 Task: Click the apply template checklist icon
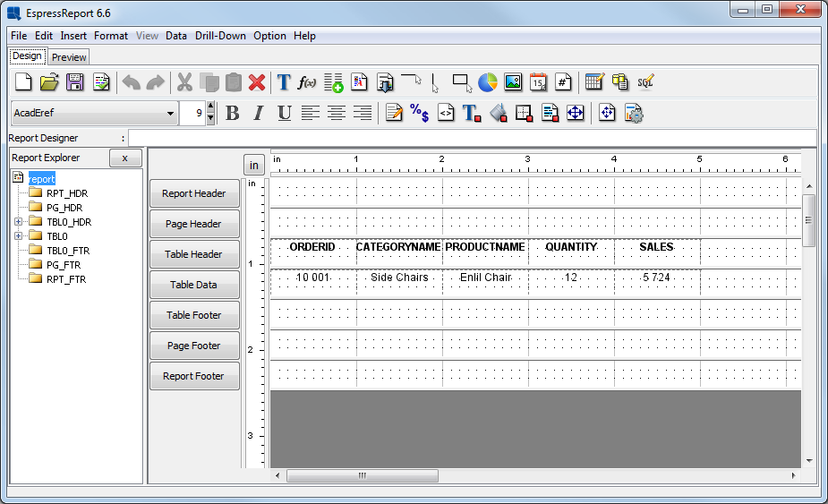click(x=101, y=82)
